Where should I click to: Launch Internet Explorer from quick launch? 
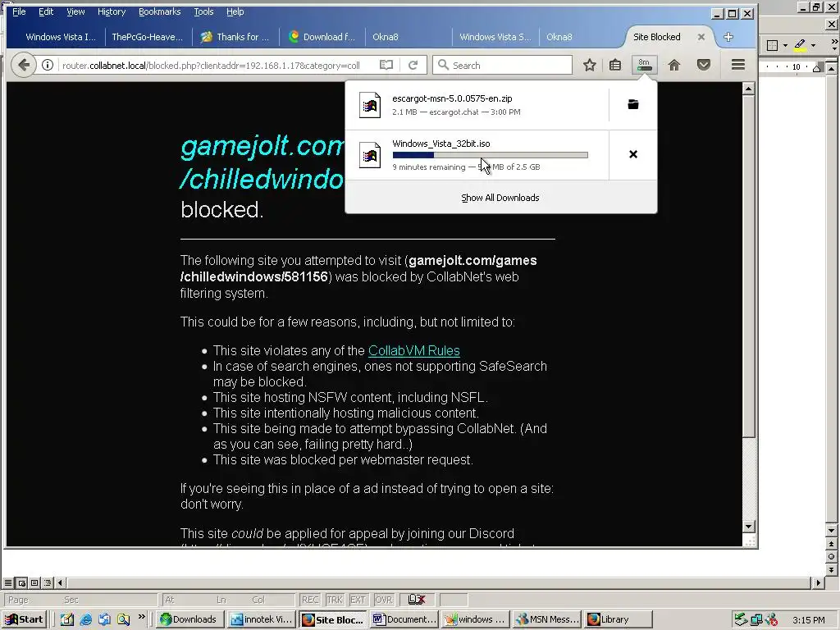85,619
